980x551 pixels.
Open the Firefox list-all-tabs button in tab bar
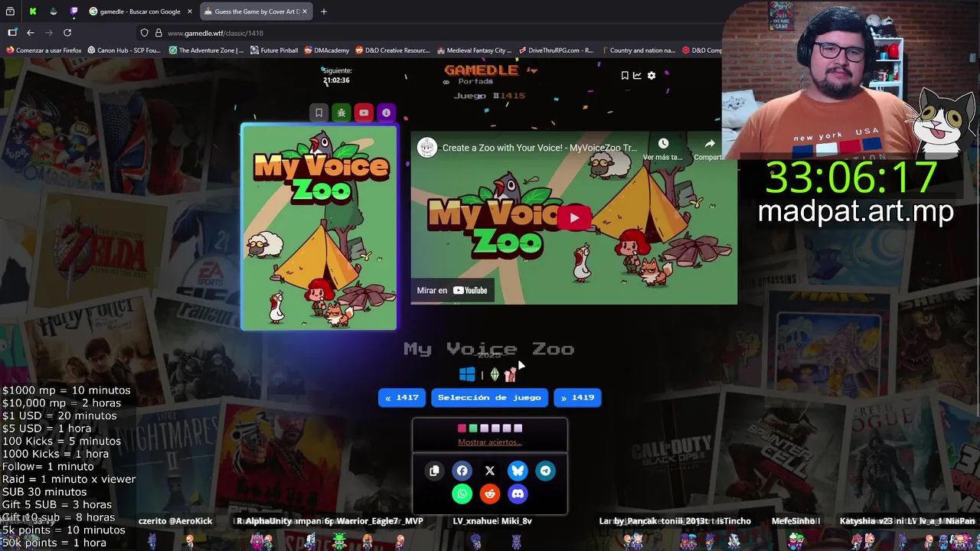tap(10, 11)
